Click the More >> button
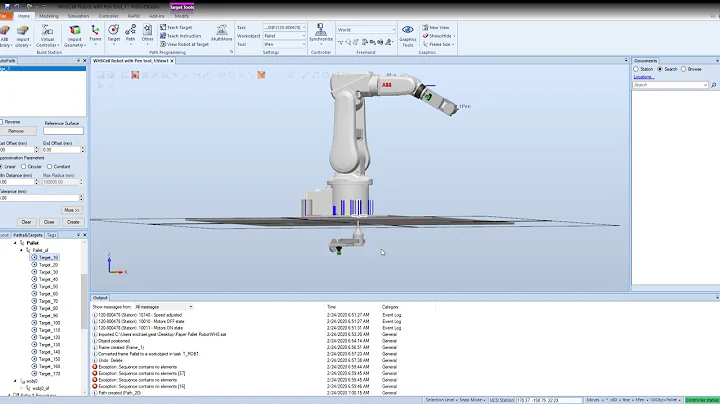This screenshot has height=404, width=720. (x=72, y=210)
